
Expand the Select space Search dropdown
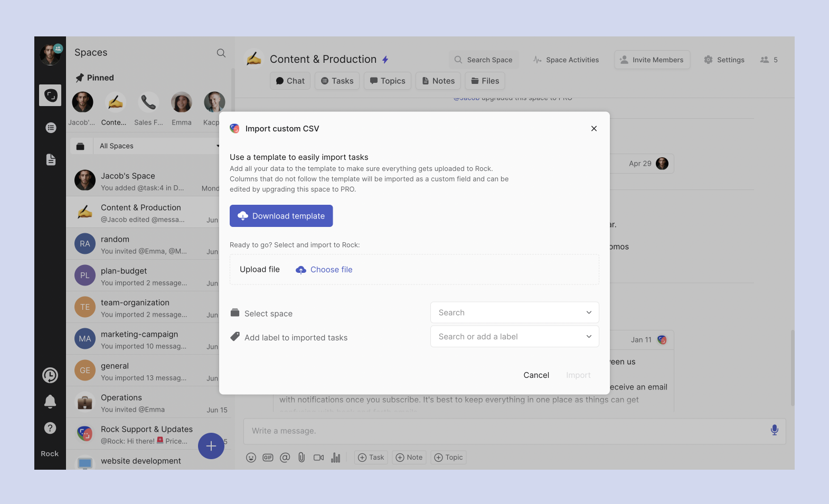(x=514, y=312)
